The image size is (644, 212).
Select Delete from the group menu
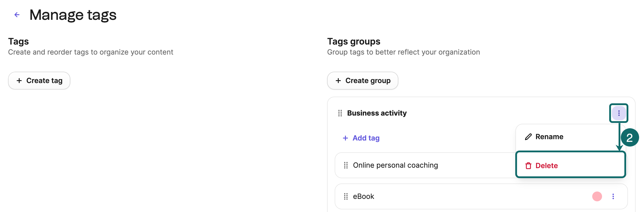[x=546, y=165]
